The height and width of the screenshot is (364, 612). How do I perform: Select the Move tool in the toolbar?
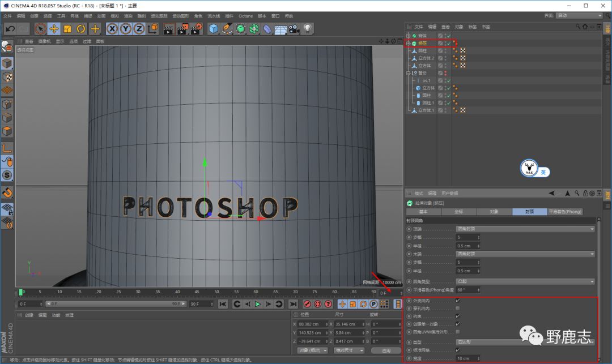[54, 28]
